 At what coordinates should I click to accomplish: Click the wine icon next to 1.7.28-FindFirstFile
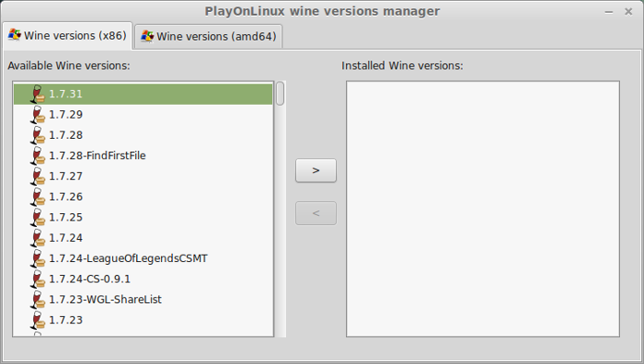click(38, 155)
